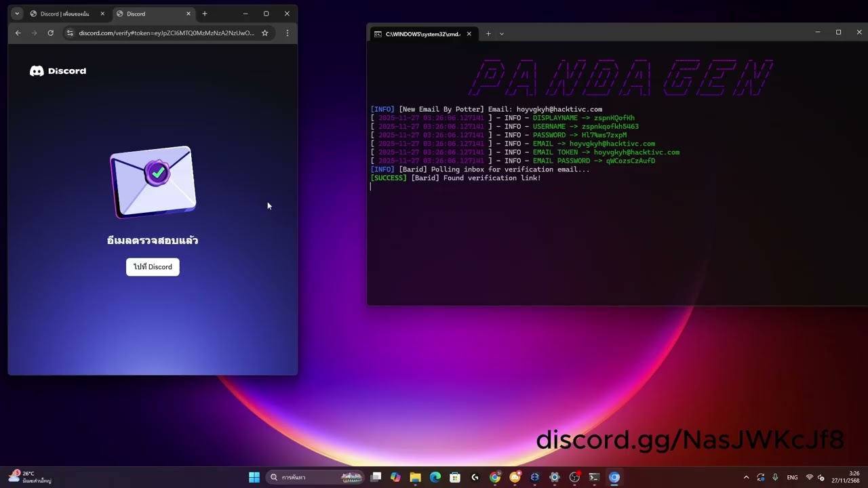Viewport: 868px width, 488px height.
Task: Open a new Chrome tab
Action: pyautogui.click(x=205, y=14)
